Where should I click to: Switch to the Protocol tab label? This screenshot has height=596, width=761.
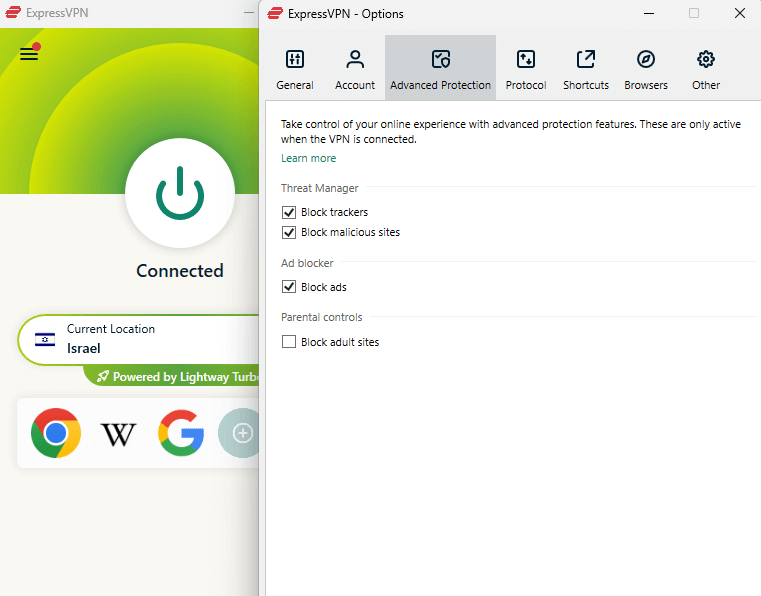coord(526,85)
